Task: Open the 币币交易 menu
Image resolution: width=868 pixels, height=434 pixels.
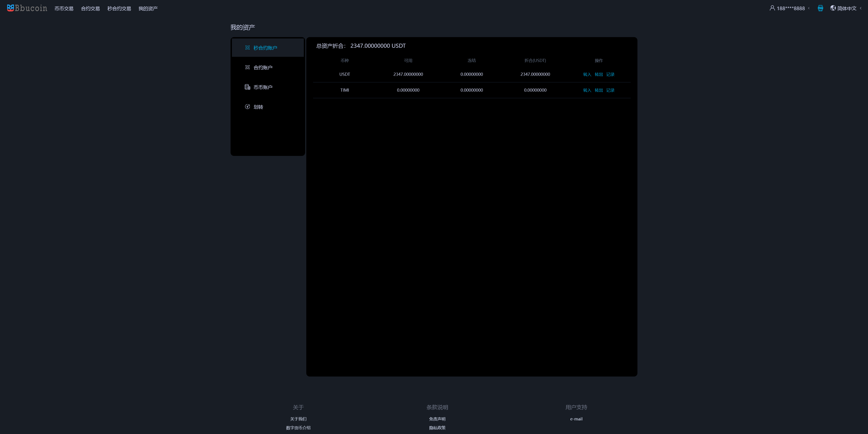Action: pos(64,8)
